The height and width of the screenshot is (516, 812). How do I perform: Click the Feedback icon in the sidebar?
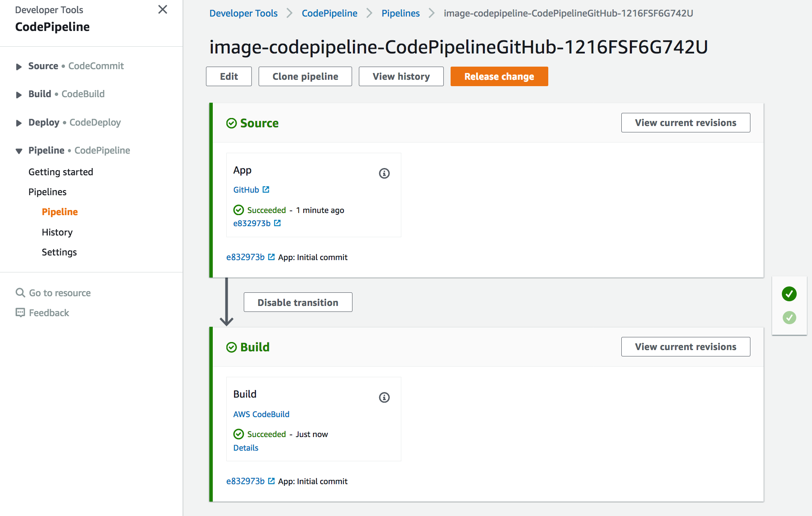pyautogui.click(x=20, y=313)
